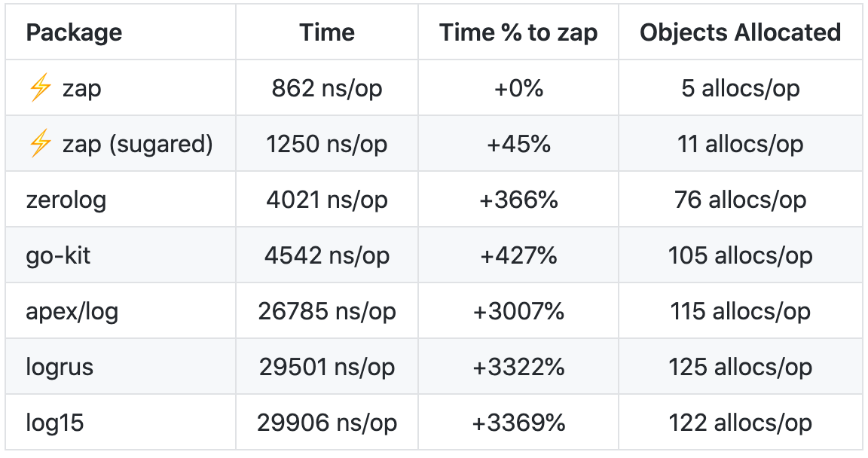Click the log15 package name
The width and height of the screenshot is (868, 458).
tap(55, 423)
